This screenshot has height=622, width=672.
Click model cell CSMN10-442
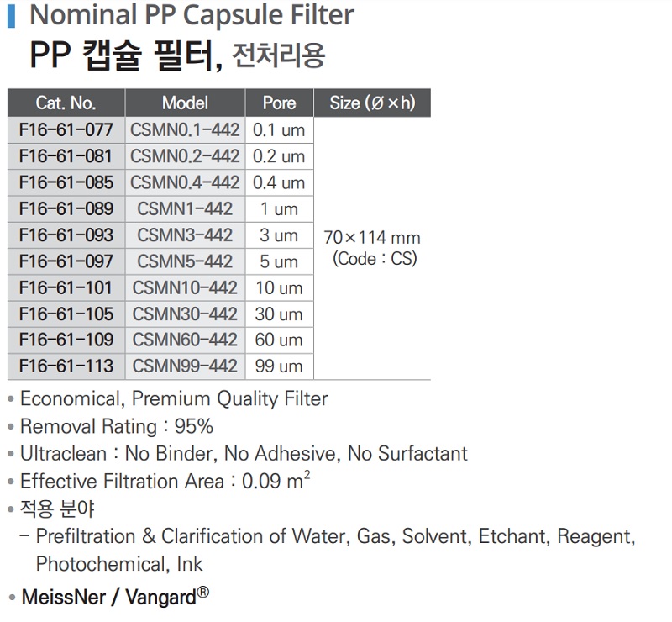[x=185, y=287]
